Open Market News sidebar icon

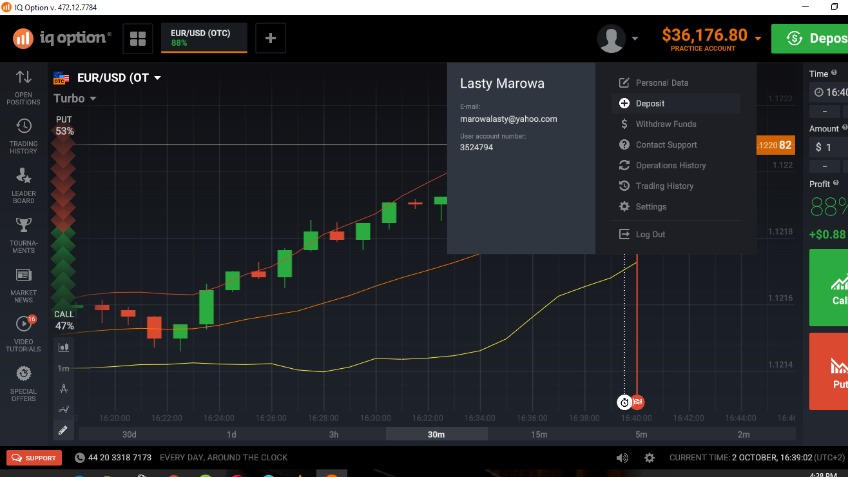[x=24, y=283]
